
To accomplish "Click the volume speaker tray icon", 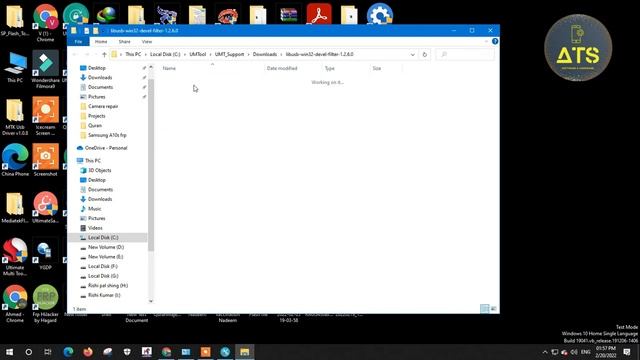I will tap(574, 352).
